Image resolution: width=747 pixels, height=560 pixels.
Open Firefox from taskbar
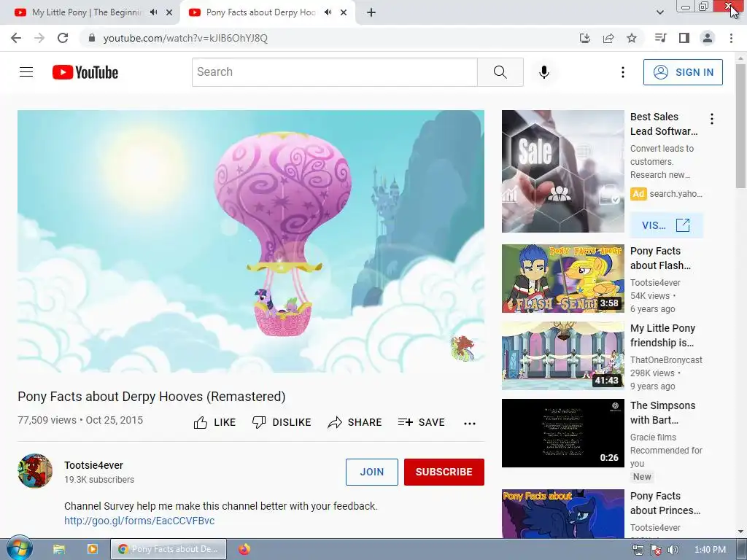(244, 550)
